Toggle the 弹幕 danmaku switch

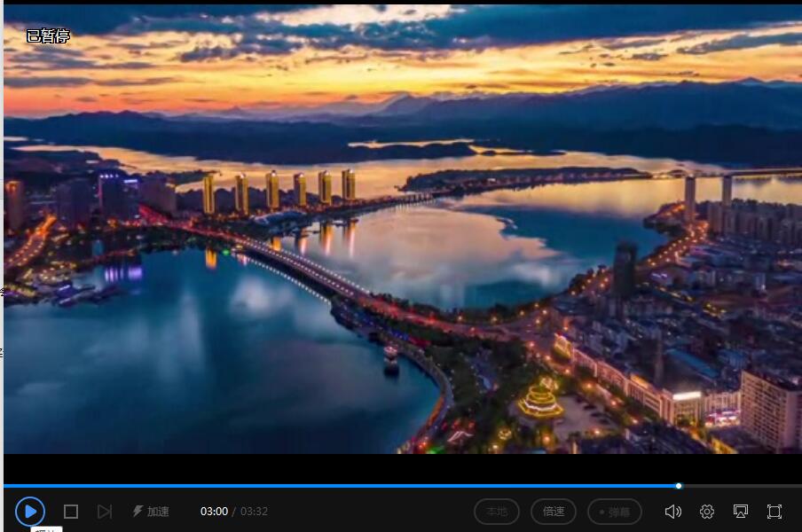coord(614,512)
